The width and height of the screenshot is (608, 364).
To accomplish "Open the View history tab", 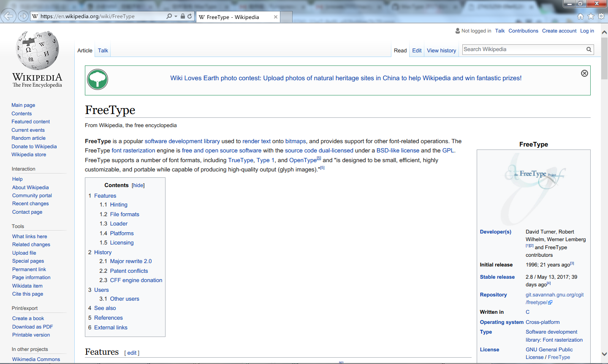I will click(x=441, y=50).
